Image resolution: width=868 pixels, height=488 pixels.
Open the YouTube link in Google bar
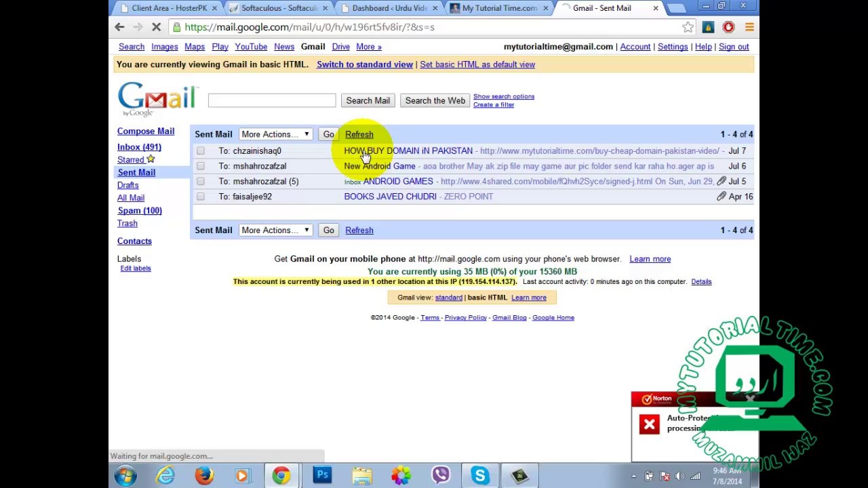(251, 47)
